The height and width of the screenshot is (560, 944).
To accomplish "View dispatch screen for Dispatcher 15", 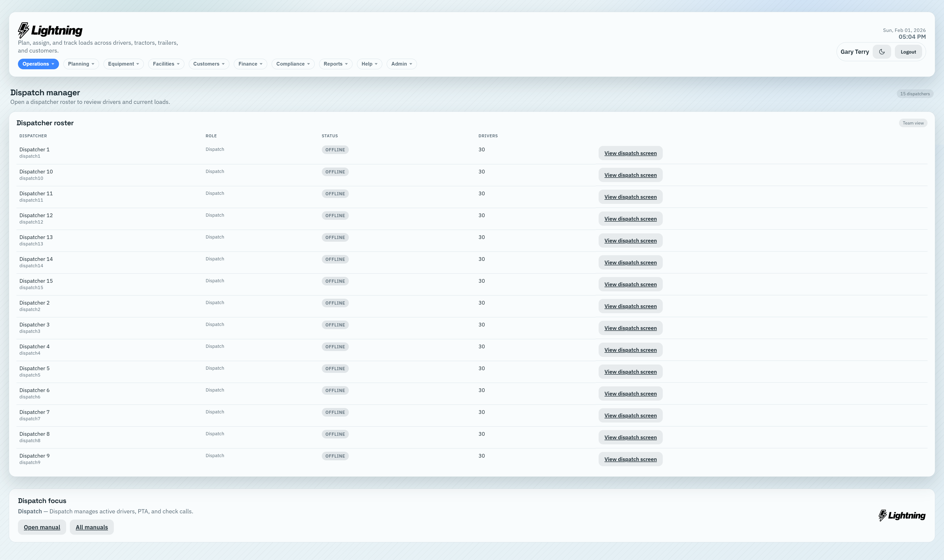I will tap(630, 284).
